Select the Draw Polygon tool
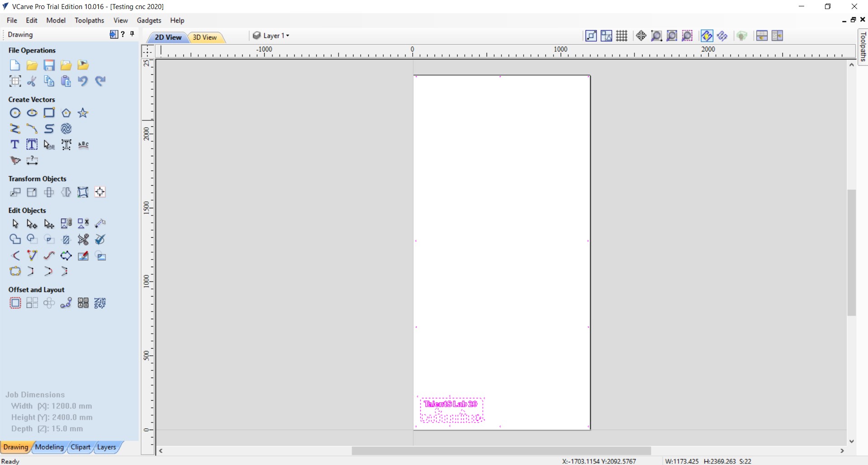 66,113
